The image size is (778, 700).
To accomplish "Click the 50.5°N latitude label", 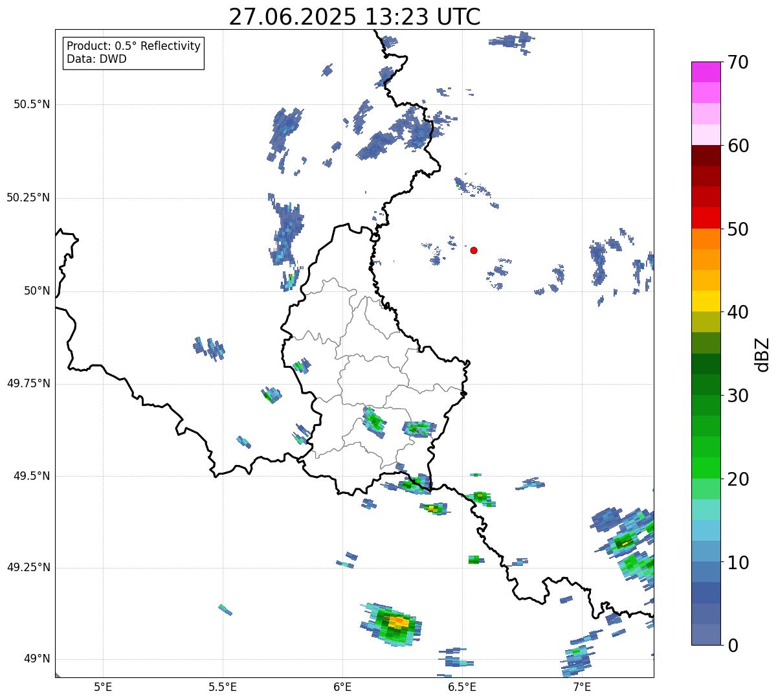I will click(x=32, y=104).
